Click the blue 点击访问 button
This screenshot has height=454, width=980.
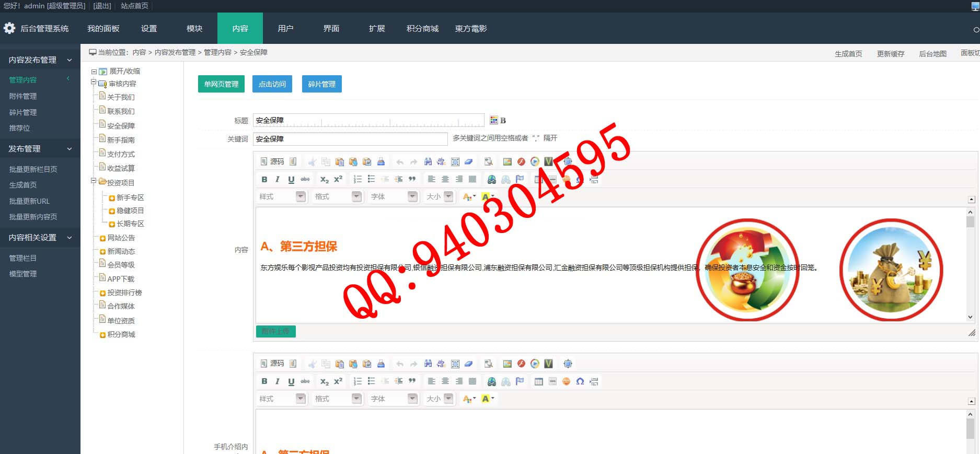(272, 84)
